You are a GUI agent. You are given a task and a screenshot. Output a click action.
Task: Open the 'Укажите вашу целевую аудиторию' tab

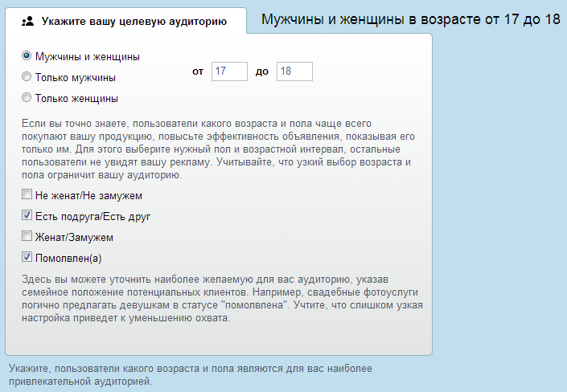coord(125,21)
